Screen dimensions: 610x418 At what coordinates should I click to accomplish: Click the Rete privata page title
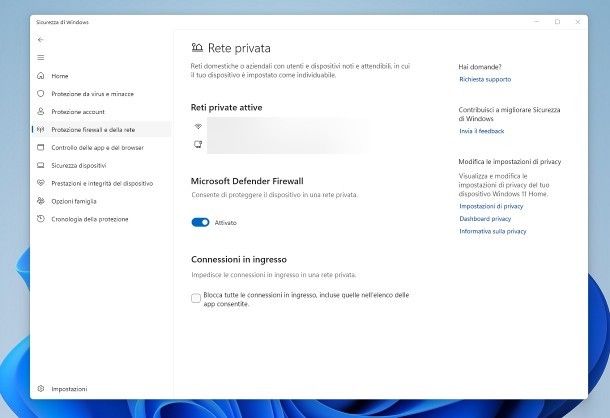[239, 48]
